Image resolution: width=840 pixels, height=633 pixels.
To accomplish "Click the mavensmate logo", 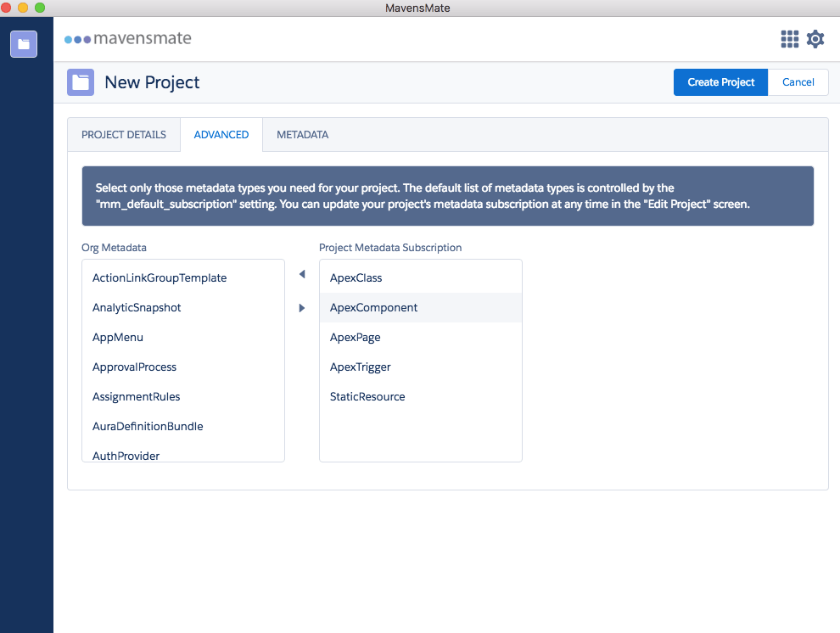I will tap(128, 38).
